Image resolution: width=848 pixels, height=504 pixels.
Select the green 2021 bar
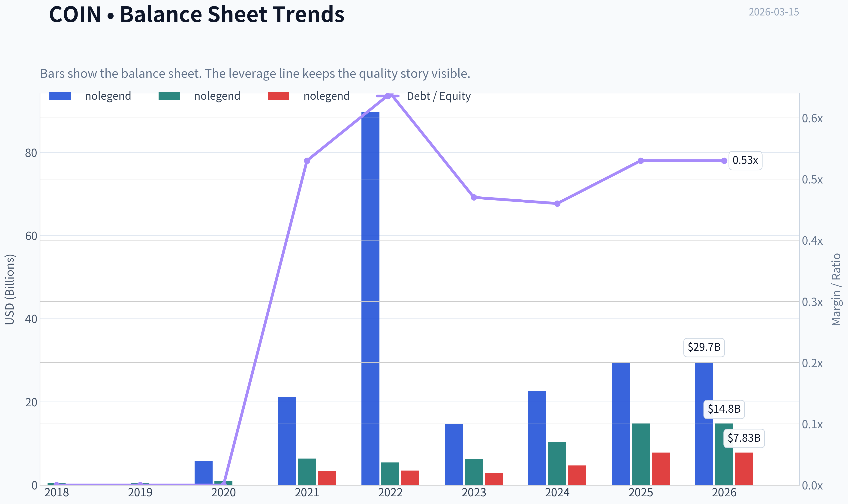click(307, 471)
